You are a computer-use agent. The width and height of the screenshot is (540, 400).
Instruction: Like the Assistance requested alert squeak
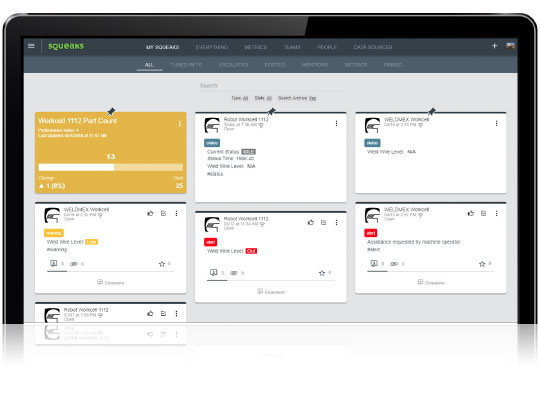tap(471, 214)
